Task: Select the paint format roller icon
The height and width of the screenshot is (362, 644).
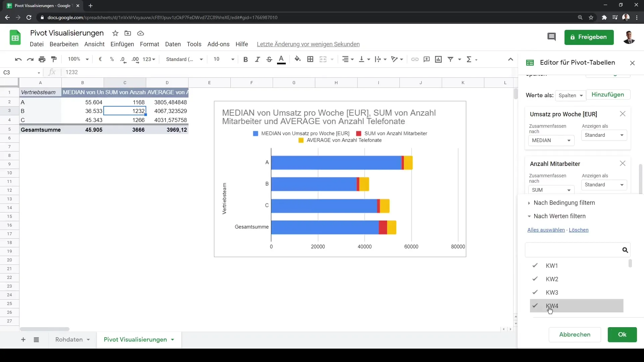Action: click(x=54, y=59)
